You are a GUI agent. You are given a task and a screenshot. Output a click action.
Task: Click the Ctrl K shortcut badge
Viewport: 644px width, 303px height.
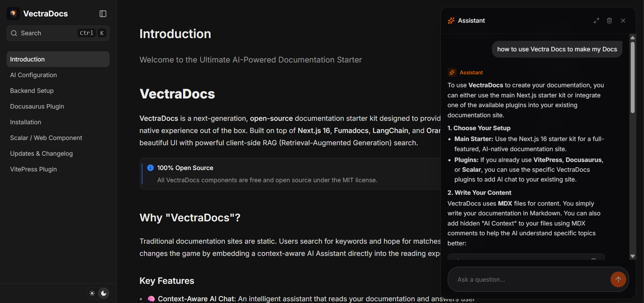coord(92,33)
